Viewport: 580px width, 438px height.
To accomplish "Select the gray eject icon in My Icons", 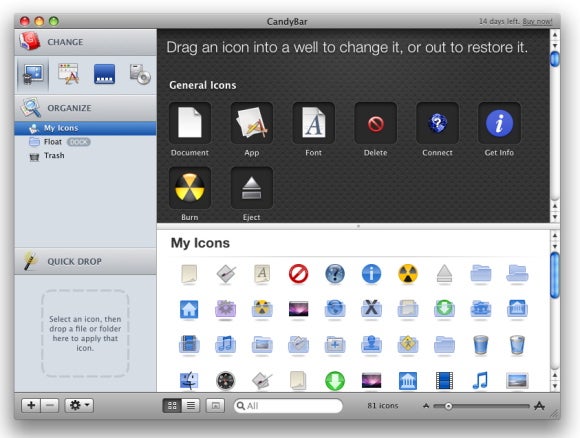I will tap(444, 274).
